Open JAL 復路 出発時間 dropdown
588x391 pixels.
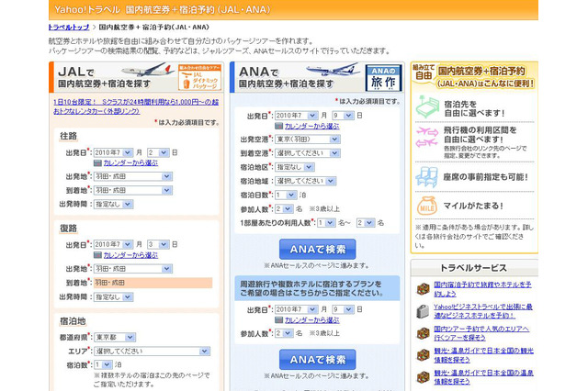[113, 297]
